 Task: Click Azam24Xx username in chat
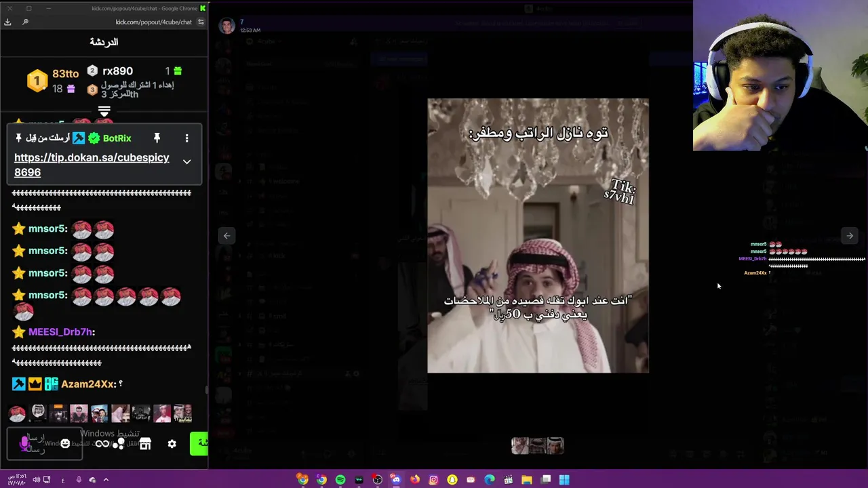click(87, 384)
